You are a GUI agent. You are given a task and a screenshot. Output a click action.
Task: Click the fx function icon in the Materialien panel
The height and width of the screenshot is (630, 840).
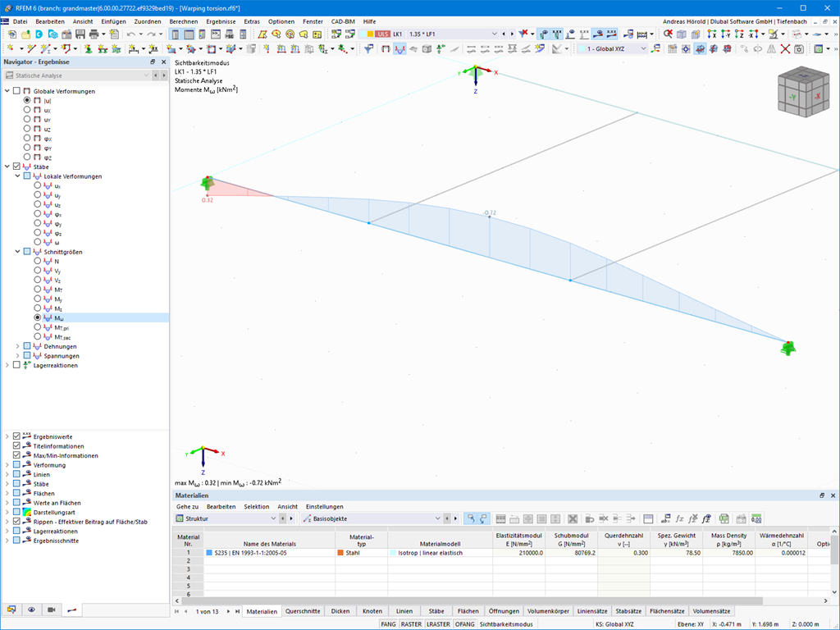(680, 518)
